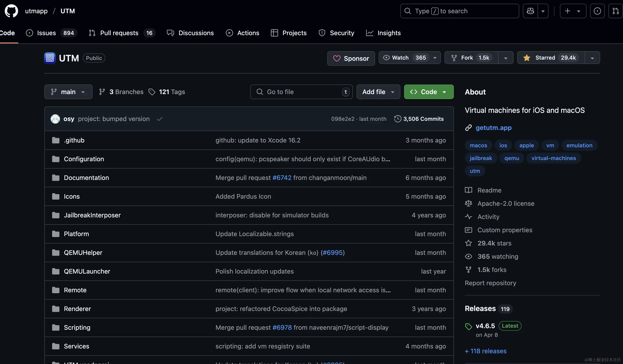Click the v4.6.5 release tag icon

468,327
